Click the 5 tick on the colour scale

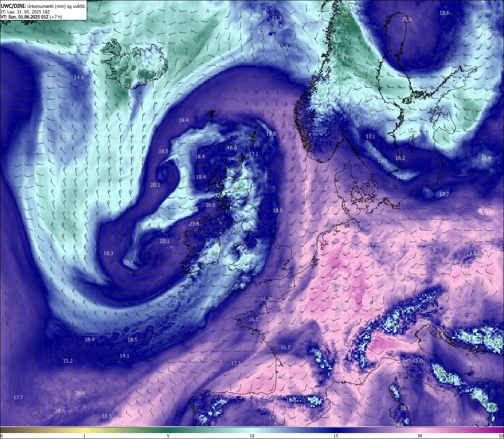[168, 436]
